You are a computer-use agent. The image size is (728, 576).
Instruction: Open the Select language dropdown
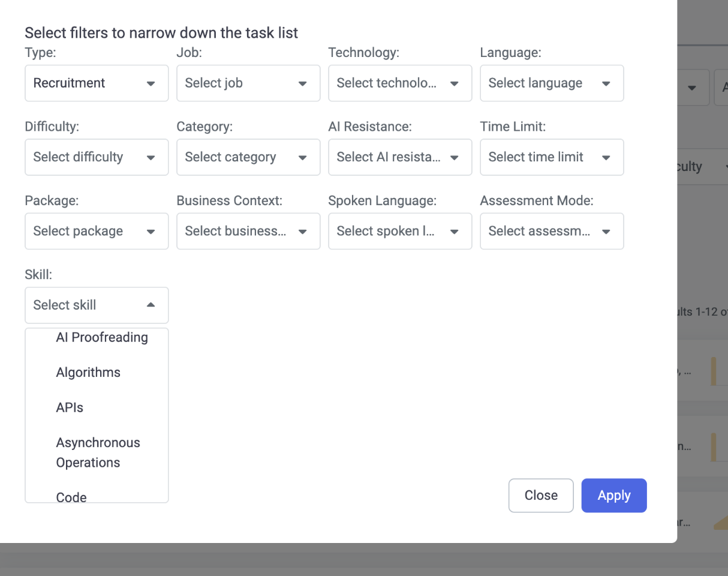pos(551,83)
